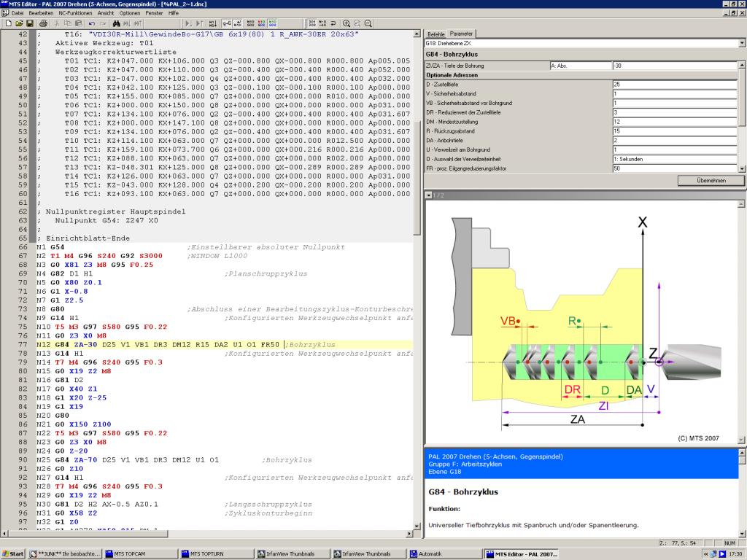Click the red N10 G02 syntax coloring icon

[x=262, y=23]
